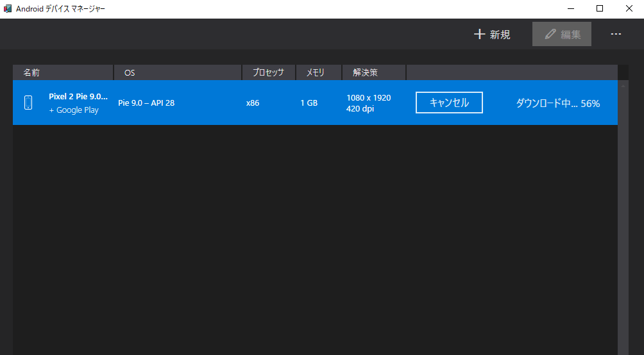This screenshot has width=644, height=355.
Task: Click the 新規 (New) button
Action: tap(492, 34)
